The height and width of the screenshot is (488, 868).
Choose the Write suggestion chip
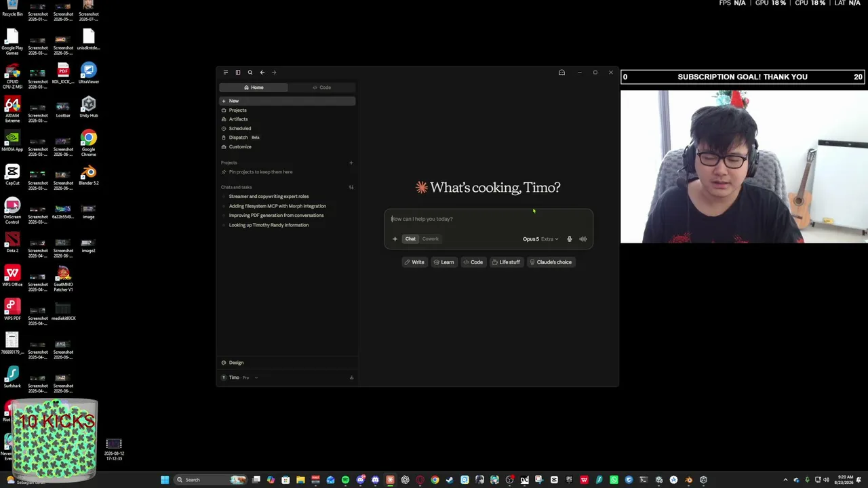[x=414, y=262]
